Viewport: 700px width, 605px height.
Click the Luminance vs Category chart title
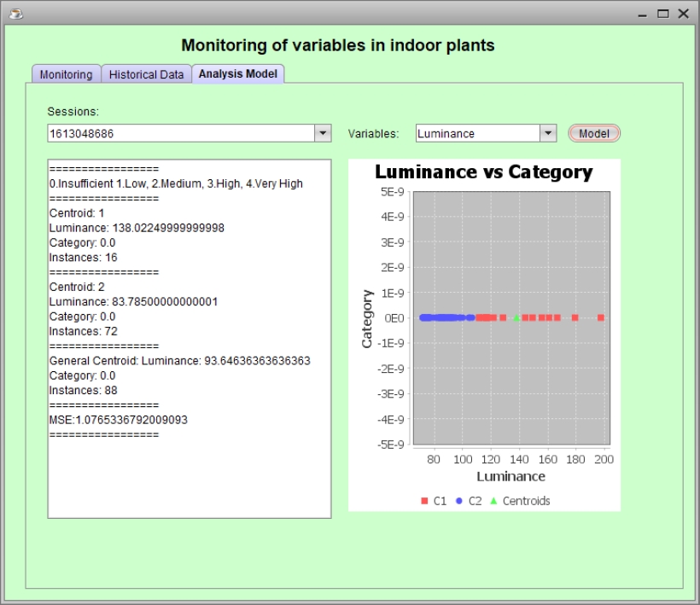click(483, 172)
